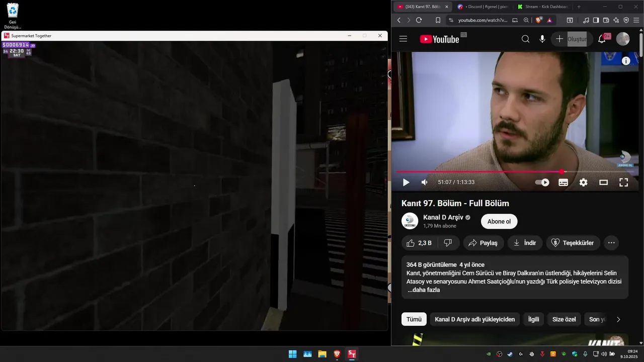The width and height of the screenshot is (644, 362).
Task: Toggle the browser sidebar panel
Action: coord(596,20)
